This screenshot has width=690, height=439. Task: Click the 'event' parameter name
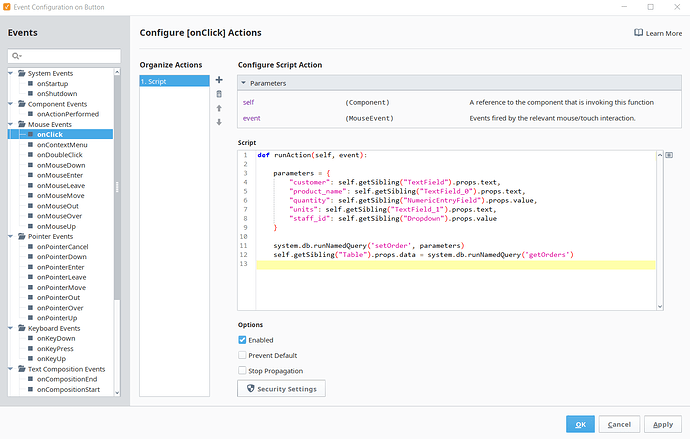tap(251, 118)
